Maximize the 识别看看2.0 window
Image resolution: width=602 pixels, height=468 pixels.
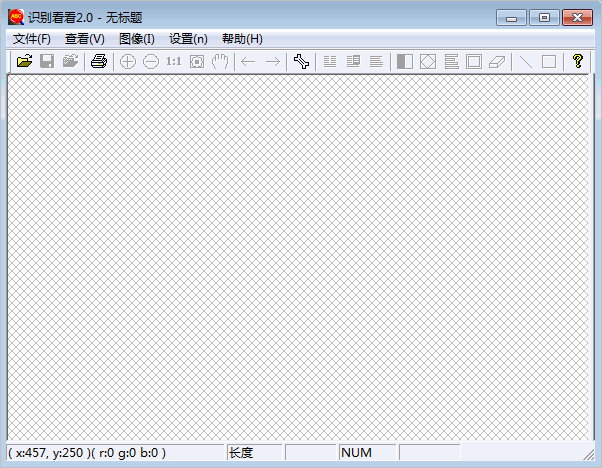(544, 18)
